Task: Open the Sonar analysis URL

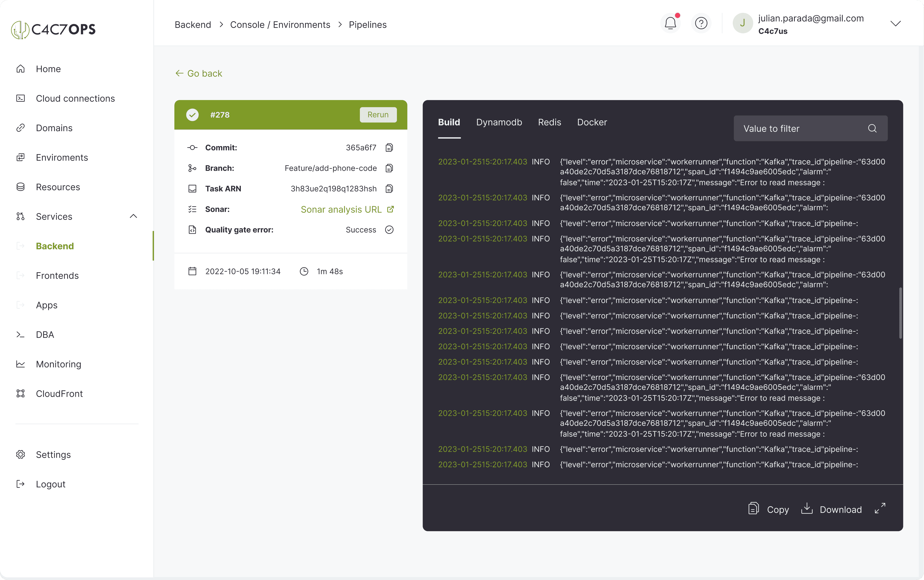Action: tap(341, 209)
